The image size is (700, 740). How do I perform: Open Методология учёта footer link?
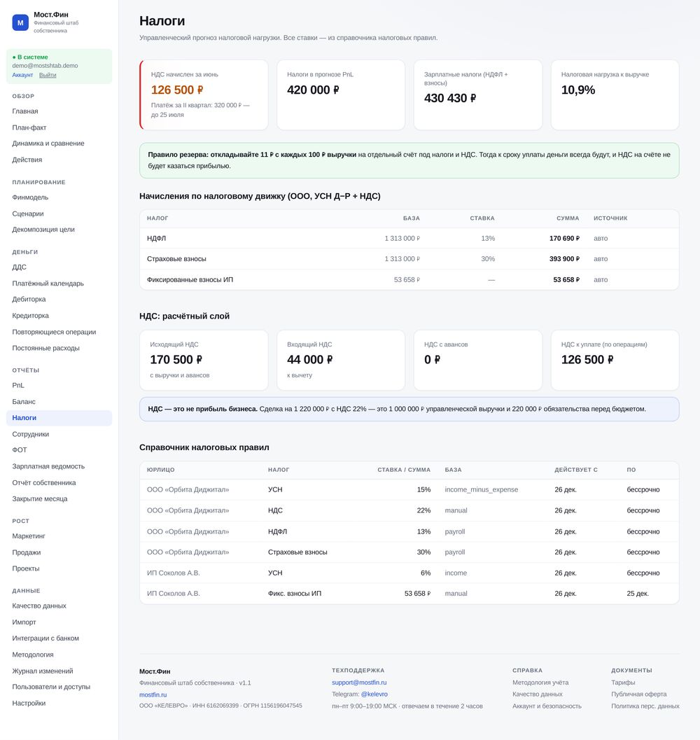tap(540, 683)
